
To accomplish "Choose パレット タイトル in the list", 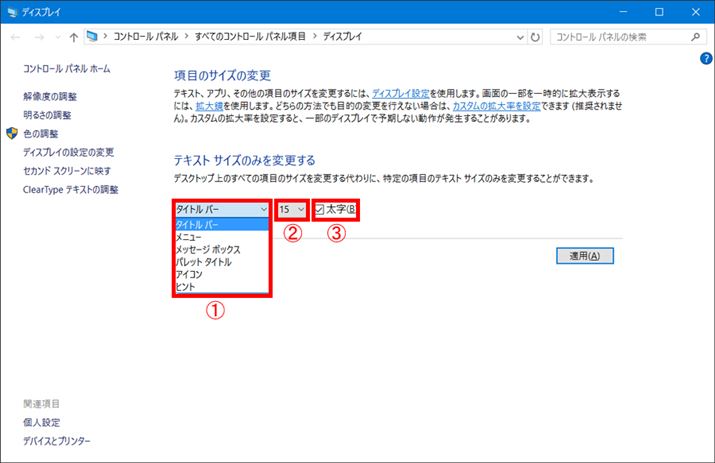I will tap(222, 262).
